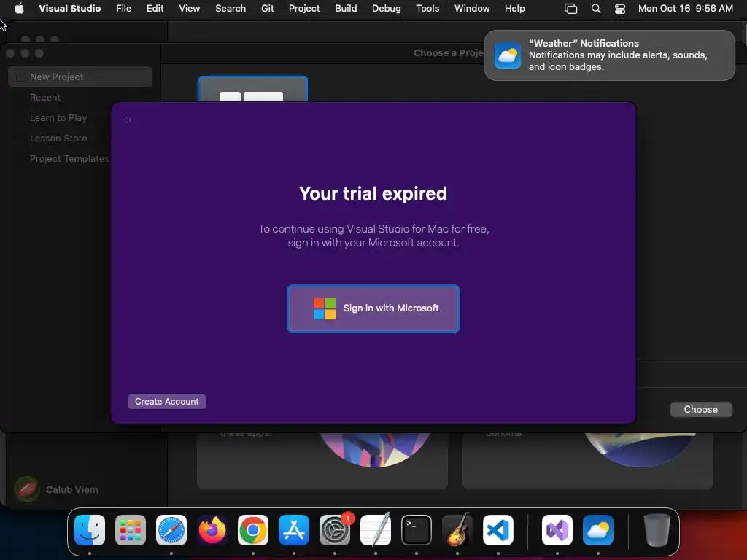Open the Help menu
Screen dimensions: 747x560
(514, 9)
